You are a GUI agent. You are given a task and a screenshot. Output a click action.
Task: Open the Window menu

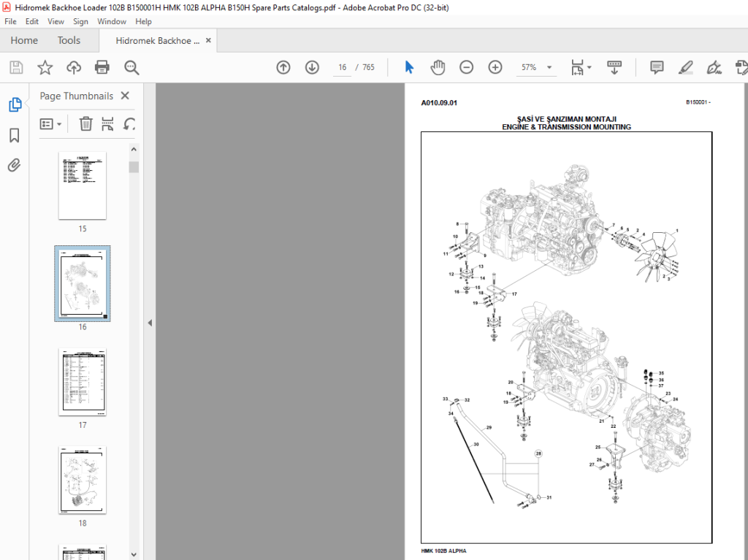[x=112, y=21]
